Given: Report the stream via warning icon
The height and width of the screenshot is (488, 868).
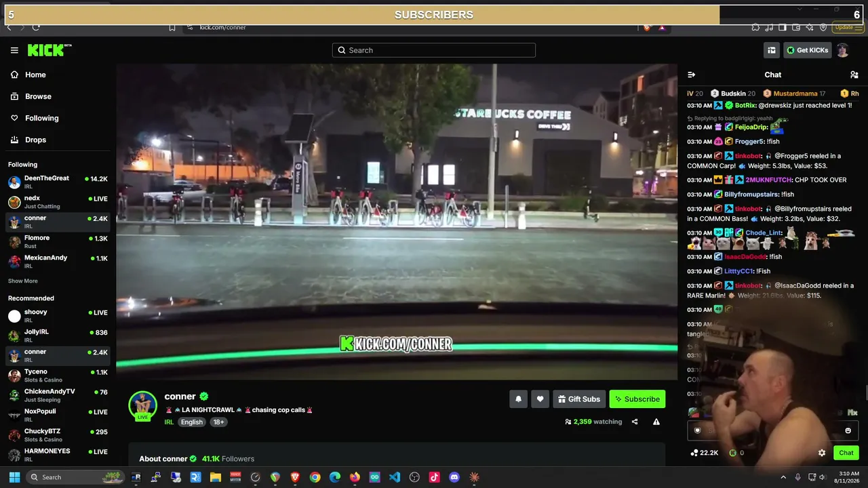Looking at the screenshot, I should coord(656,422).
